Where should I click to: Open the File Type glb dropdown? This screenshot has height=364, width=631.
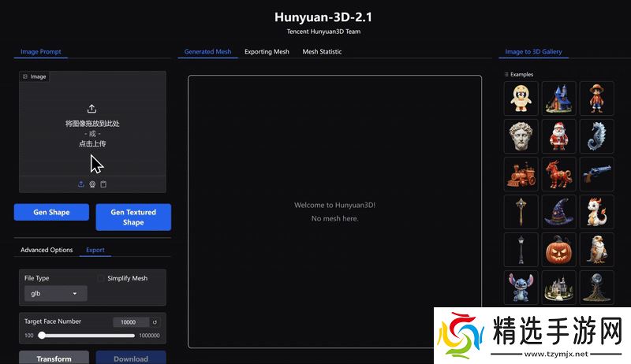pyautogui.click(x=55, y=293)
